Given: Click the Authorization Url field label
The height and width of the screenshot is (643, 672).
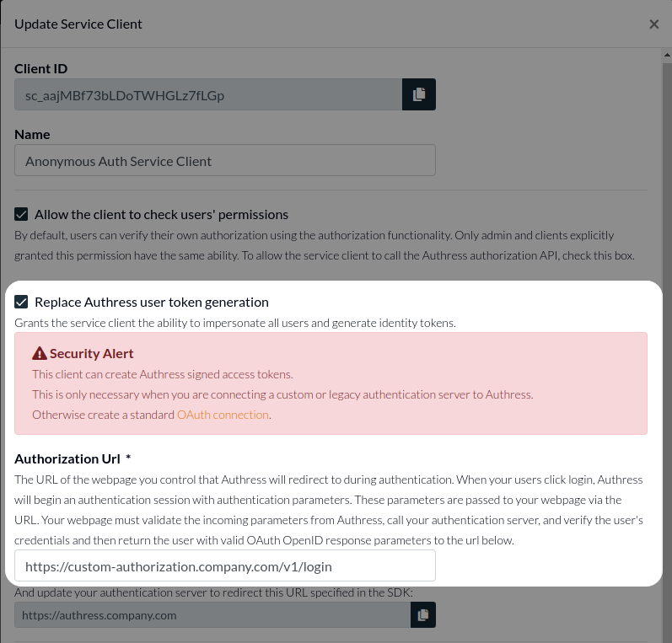Looking at the screenshot, I should [x=67, y=458].
